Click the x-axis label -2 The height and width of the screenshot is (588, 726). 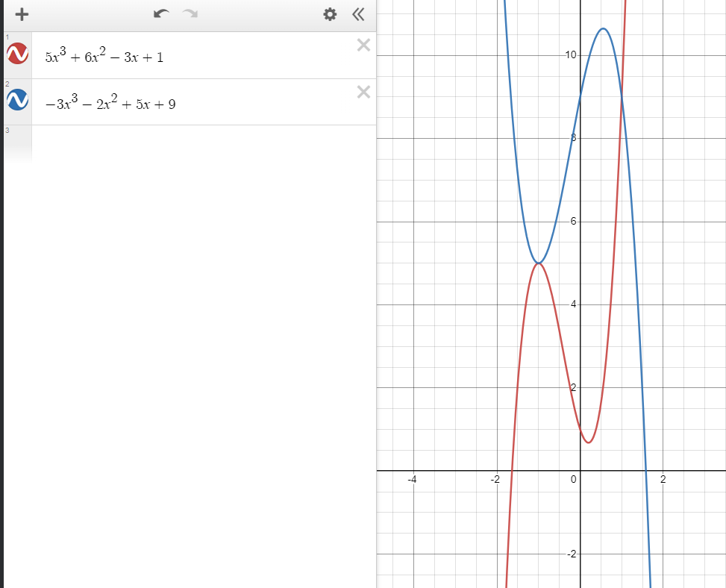pos(495,480)
